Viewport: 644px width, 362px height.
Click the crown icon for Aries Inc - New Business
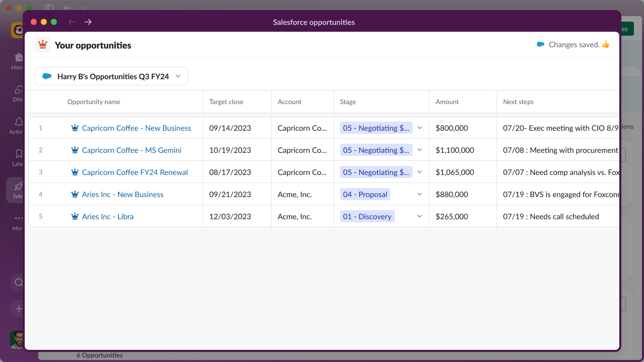pyautogui.click(x=75, y=195)
